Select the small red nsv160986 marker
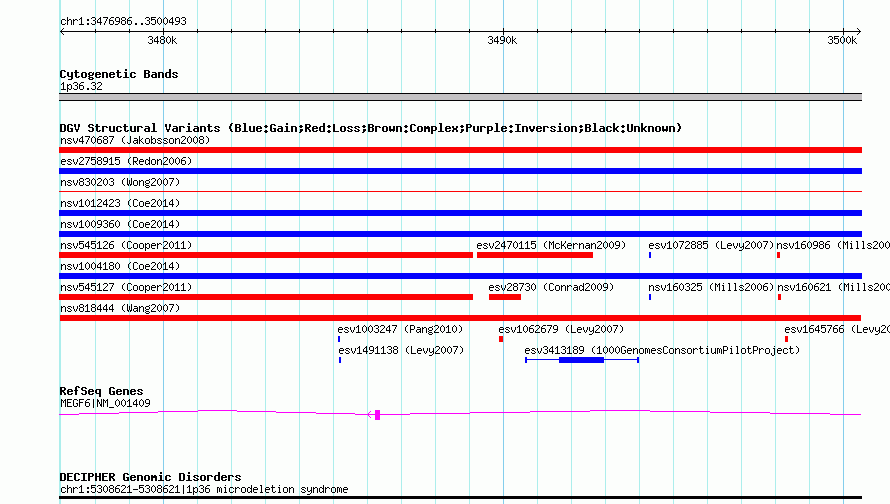 [778, 255]
